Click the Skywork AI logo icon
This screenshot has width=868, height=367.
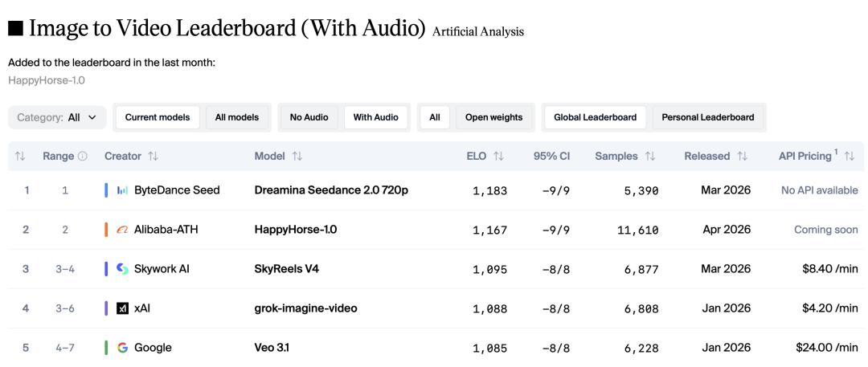pyautogui.click(x=122, y=269)
